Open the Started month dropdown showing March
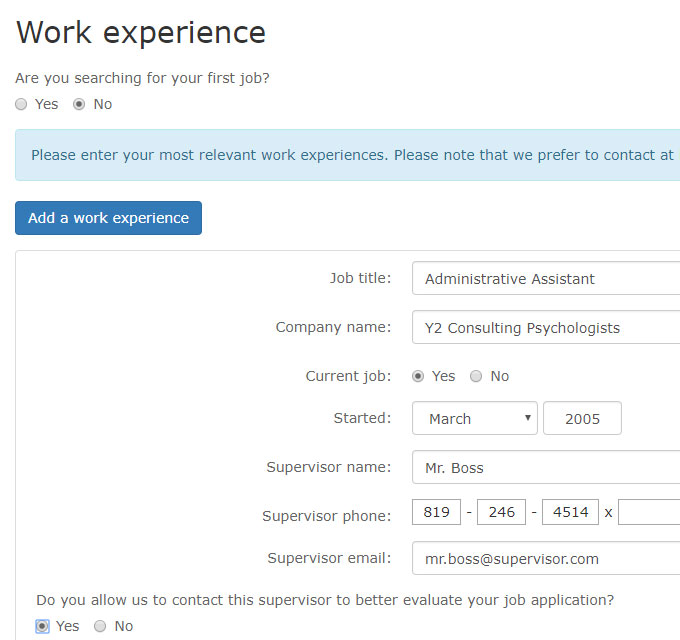Screen dimensions: 680x640 (475, 418)
